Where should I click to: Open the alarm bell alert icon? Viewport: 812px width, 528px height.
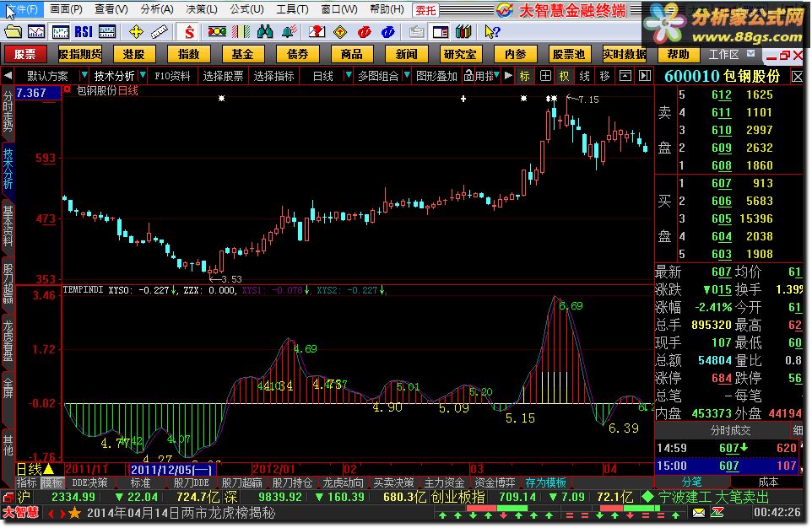point(289,32)
